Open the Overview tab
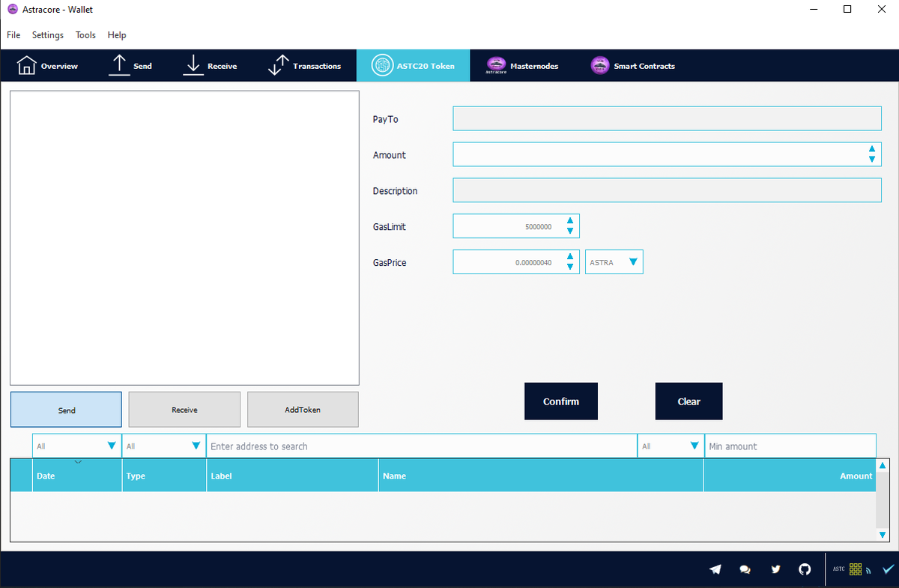Viewport: 899px width, 588px height. coord(47,66)
